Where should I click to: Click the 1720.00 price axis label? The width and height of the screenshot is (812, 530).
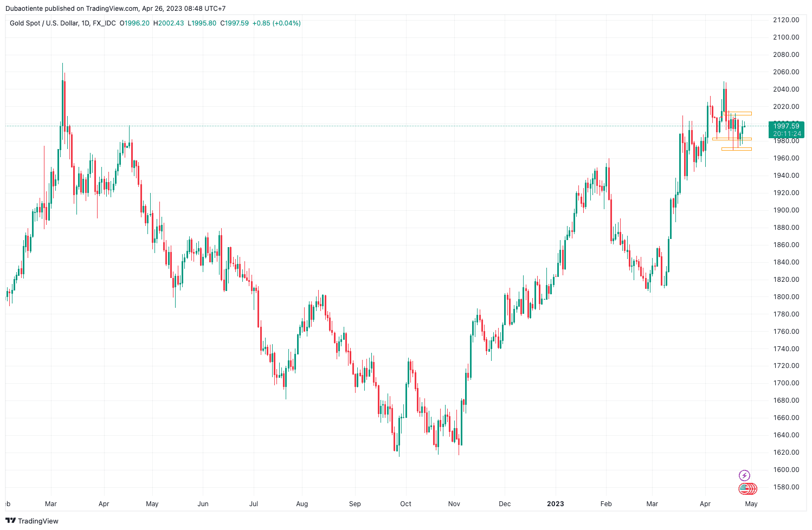pos(786,366)
